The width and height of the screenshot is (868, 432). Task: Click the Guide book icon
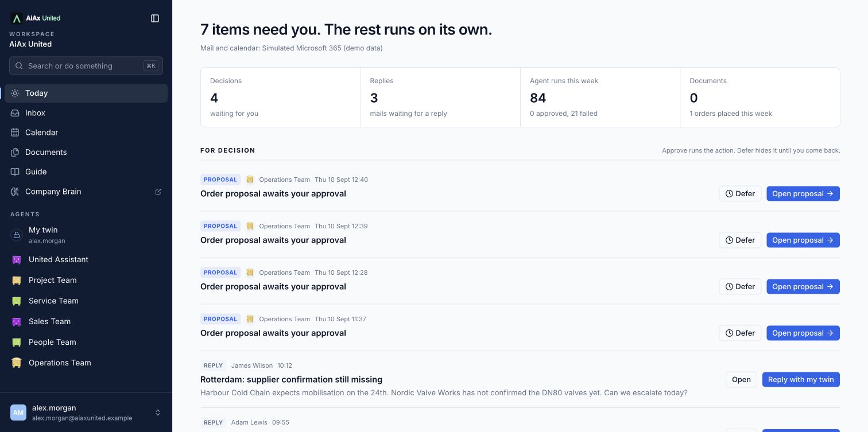(x=15, y=172)
